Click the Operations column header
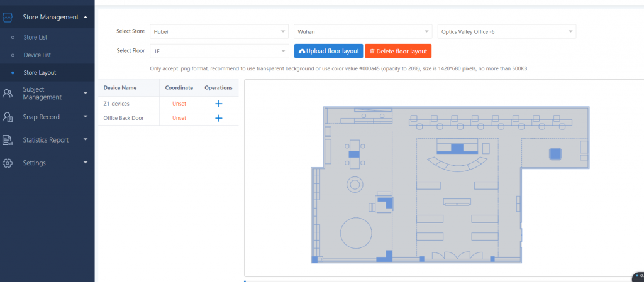The width and height of the screenshot is (644, 282). (218, 88)
